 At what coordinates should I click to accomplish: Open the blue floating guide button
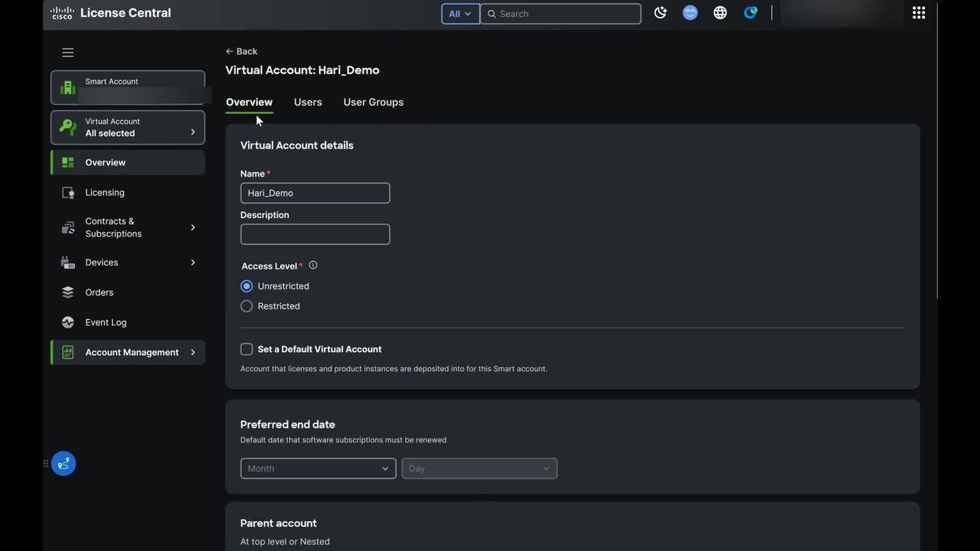64,463
